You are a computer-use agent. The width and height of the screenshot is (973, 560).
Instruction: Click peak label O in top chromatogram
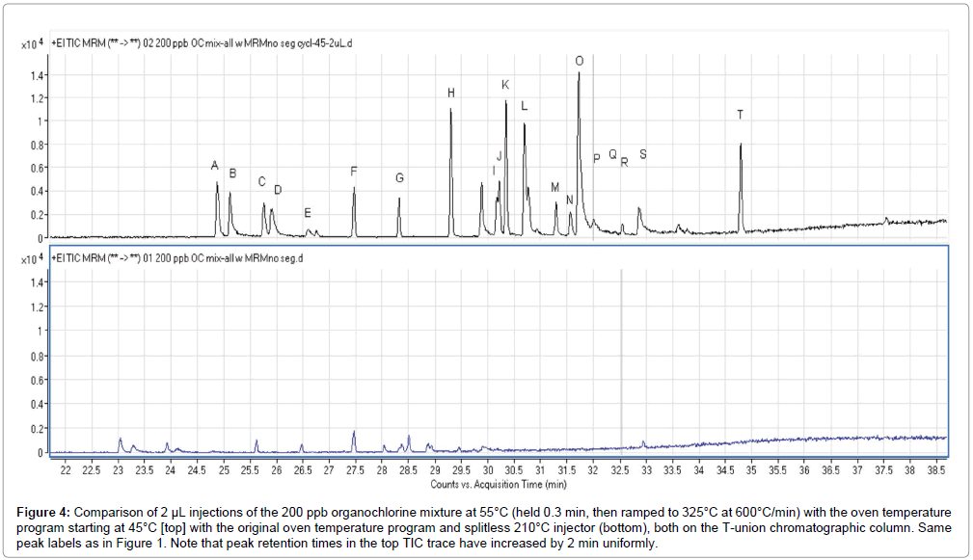579,61
